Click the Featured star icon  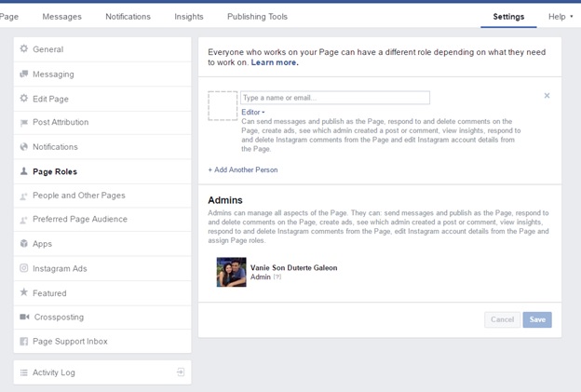pos(23,292)
